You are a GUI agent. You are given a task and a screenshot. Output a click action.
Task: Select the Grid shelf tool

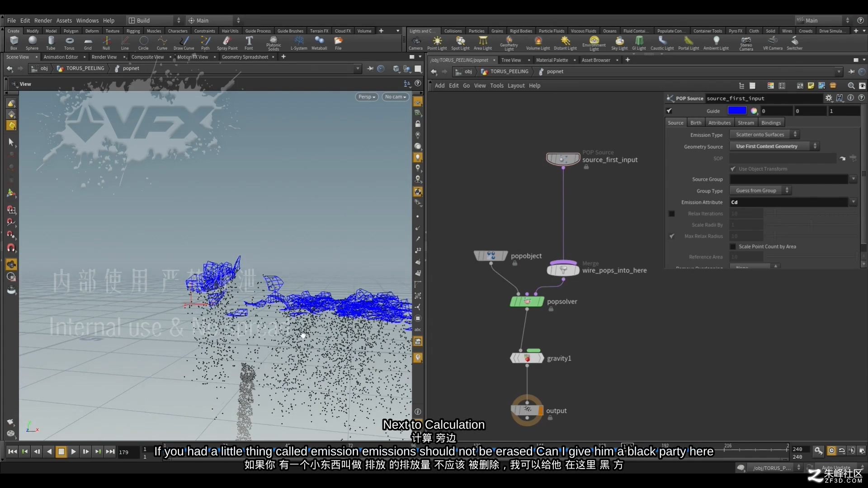click(x=88, y=43)
